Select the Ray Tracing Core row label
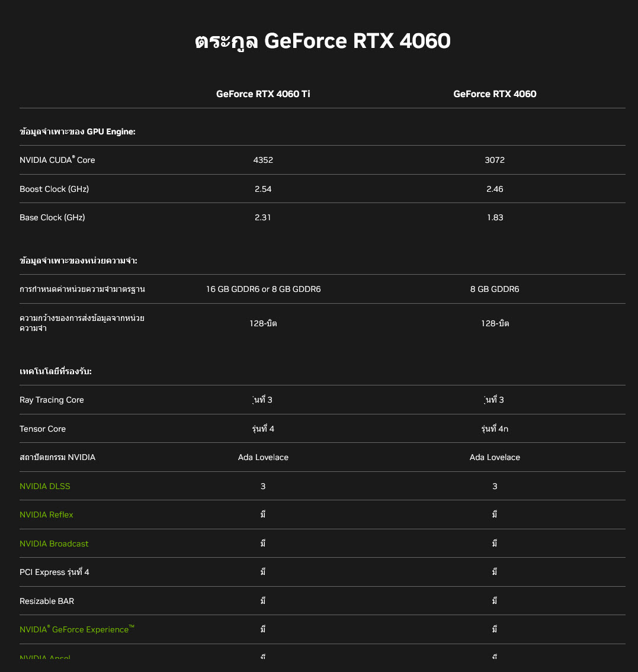This screenshot has height=672, width=638. (x=52, y=400)
